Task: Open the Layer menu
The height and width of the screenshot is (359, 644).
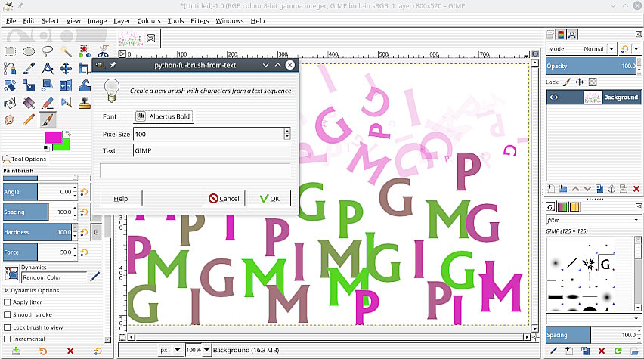Action: point(122,21)
